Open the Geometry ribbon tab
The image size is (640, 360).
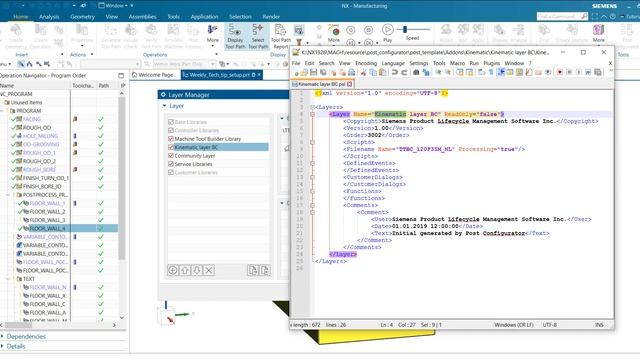pyautogui.click(x=82, y=17)
